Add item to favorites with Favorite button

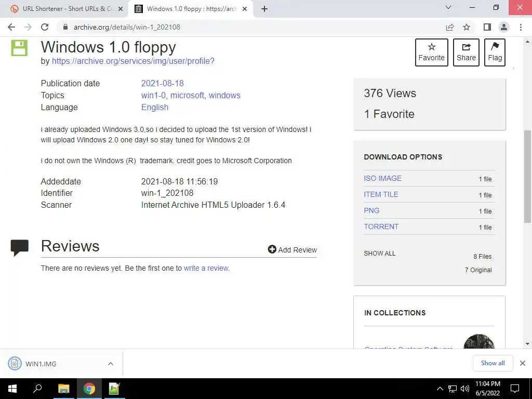(x=432, y=52)
